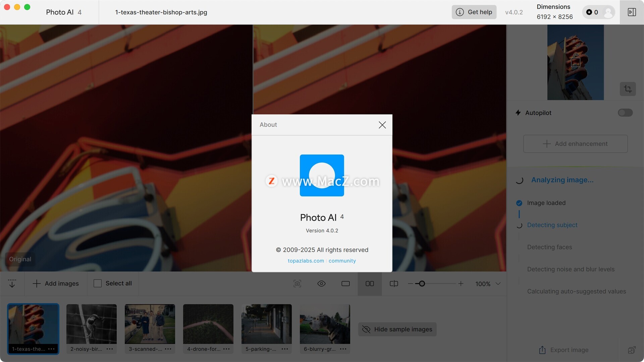Screen dimensions: 644x362
Task: Switch to single view layout
Action: click(x=345, y=284)
